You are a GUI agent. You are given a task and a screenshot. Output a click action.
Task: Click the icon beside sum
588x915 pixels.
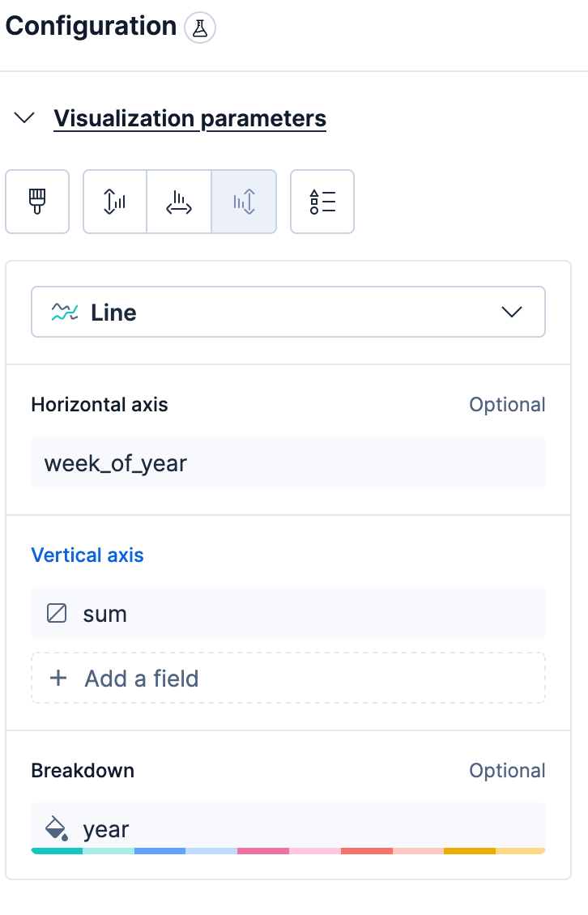[x=57, y=613]
